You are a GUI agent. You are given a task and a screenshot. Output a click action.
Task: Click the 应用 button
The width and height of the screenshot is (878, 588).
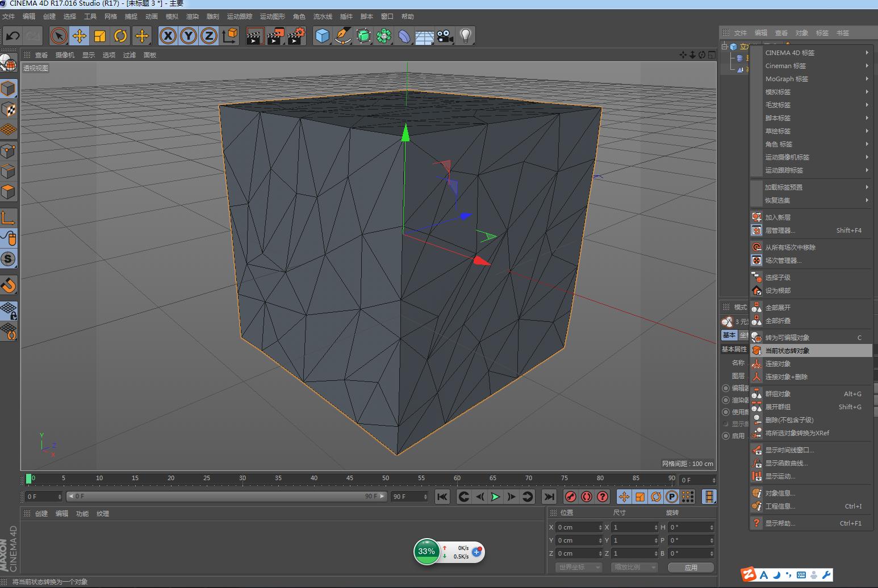click(691, 567)
